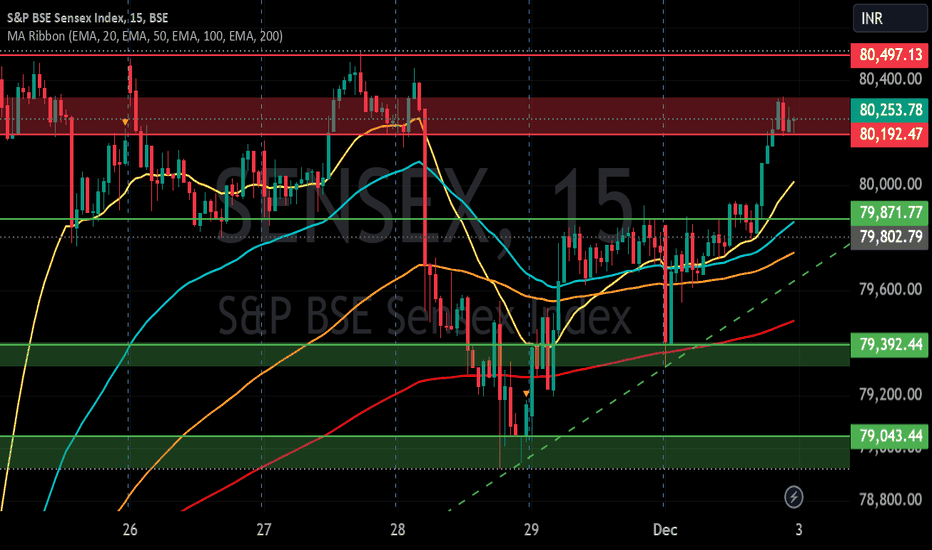The image size is (932, 550).
Task: Click the Dec label on time axis
Action: [665, 529]
